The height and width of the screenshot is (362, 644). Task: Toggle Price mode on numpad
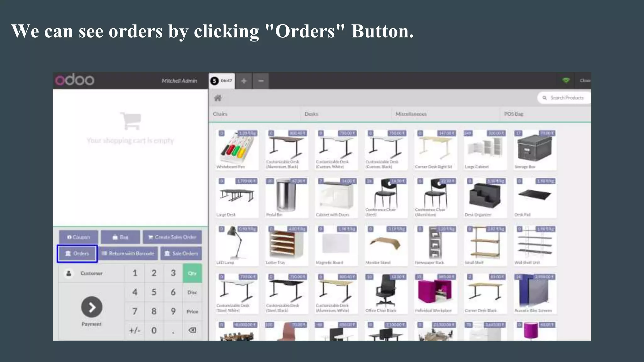(192, 311)
